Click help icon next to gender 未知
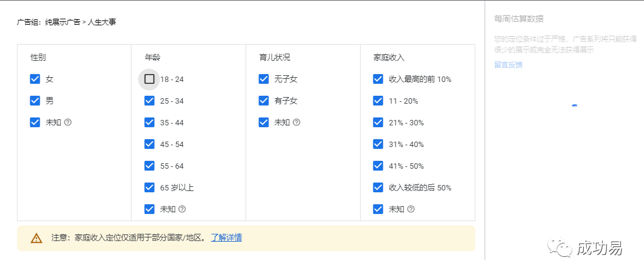Screen dimensions: 644x276 point(68,122)
